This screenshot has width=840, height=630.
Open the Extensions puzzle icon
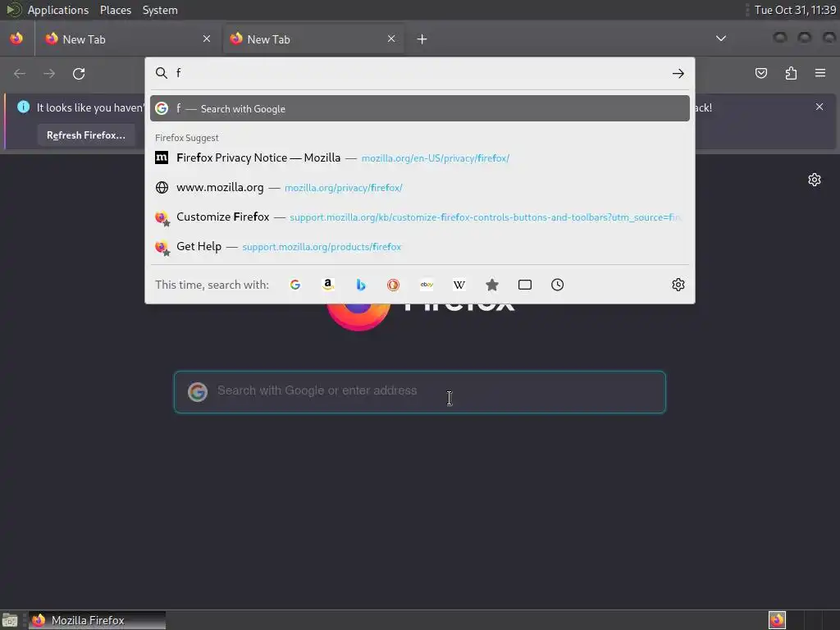click(x=791, y=73)
